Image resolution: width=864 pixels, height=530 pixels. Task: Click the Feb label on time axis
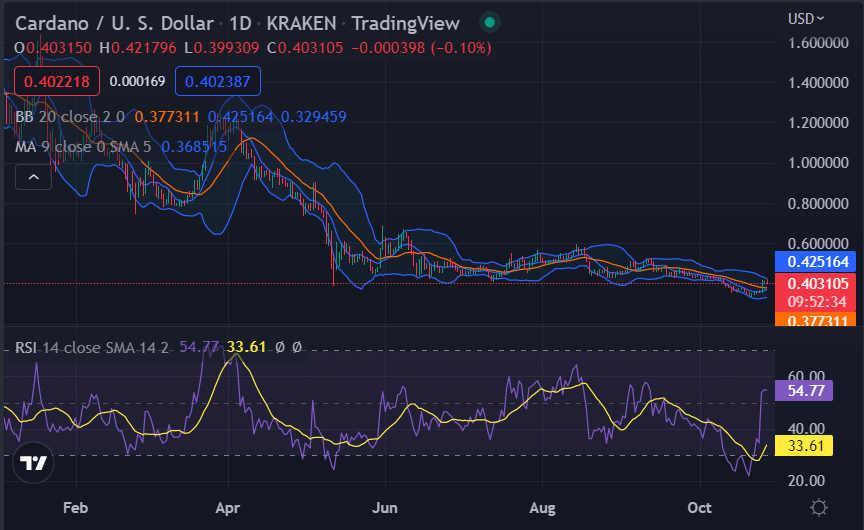tap(75, 507)
